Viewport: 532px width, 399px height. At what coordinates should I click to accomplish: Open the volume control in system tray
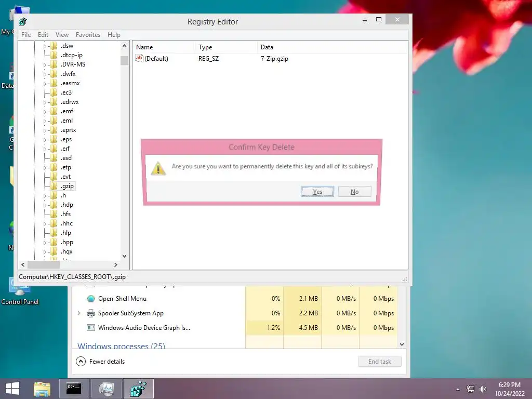[483, 389]
